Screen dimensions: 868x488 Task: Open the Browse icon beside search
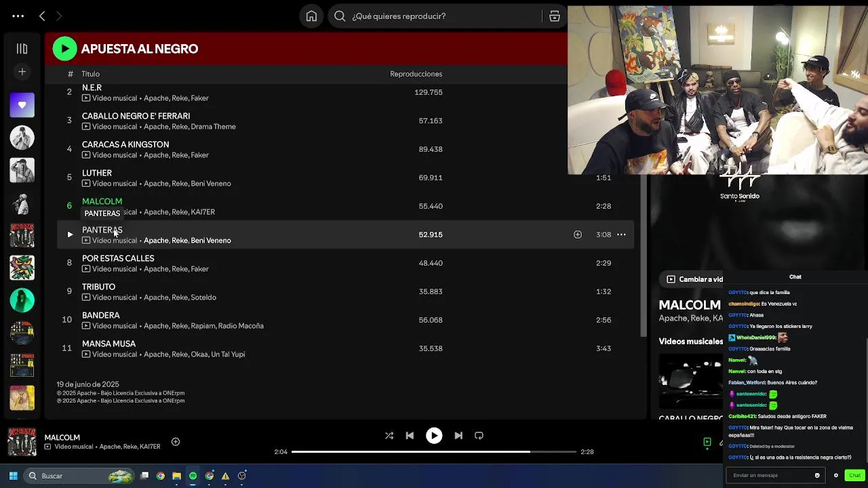tap(555, 16)
